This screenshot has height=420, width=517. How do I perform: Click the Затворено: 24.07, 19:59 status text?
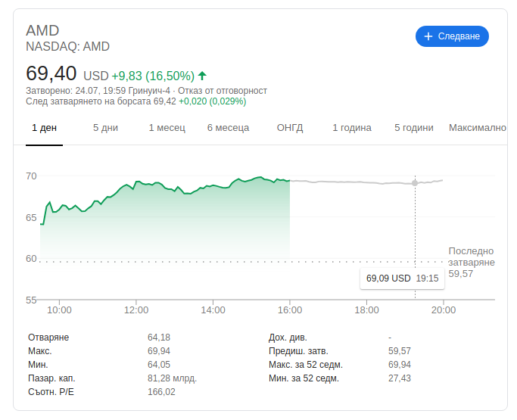(98, 91)
